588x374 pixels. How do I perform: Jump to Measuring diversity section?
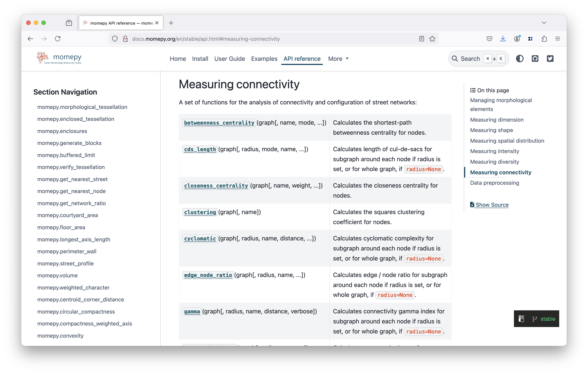(x=494, y=162)
